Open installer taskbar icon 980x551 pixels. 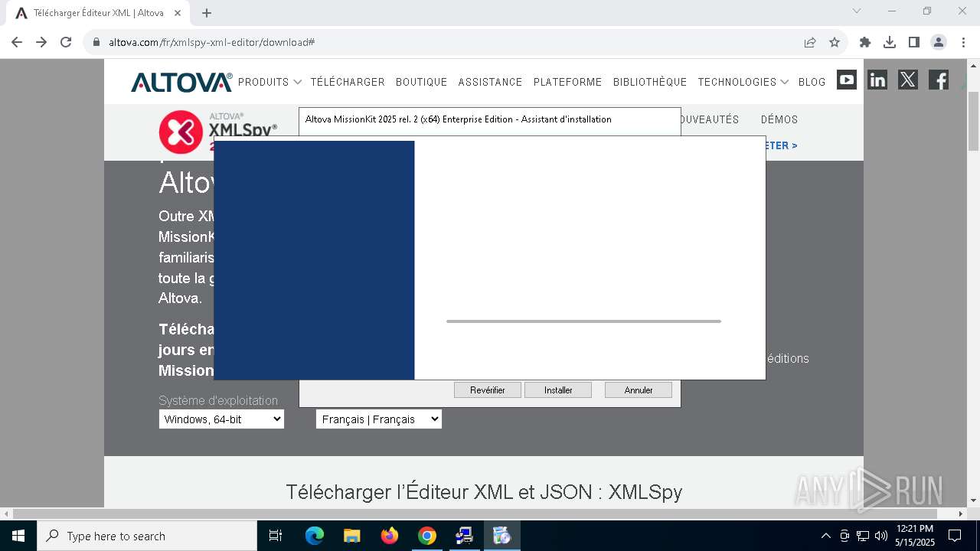click(501, 536)
